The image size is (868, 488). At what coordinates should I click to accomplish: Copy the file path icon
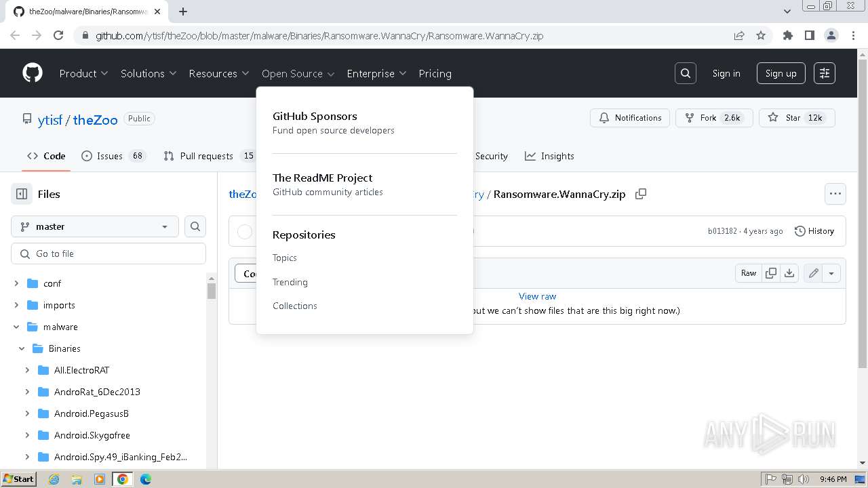click(x=640, y=194)
